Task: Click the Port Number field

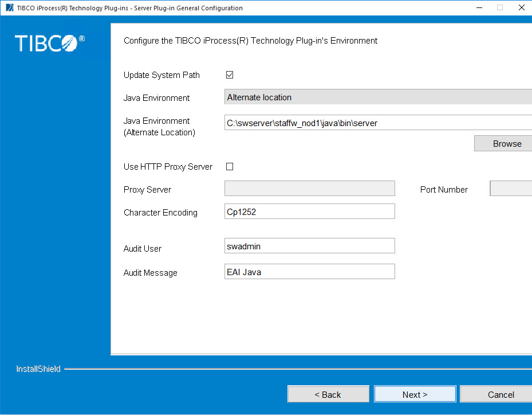Action: point(511,189)
